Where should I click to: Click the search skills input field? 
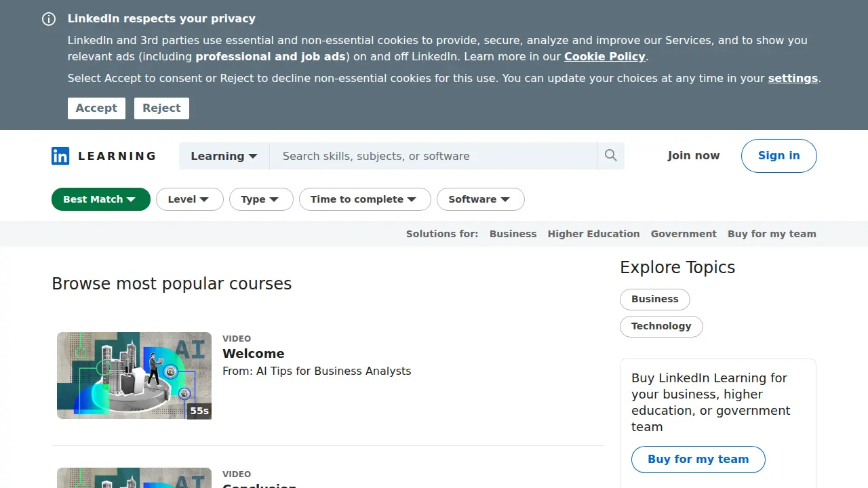pos(433,156)
